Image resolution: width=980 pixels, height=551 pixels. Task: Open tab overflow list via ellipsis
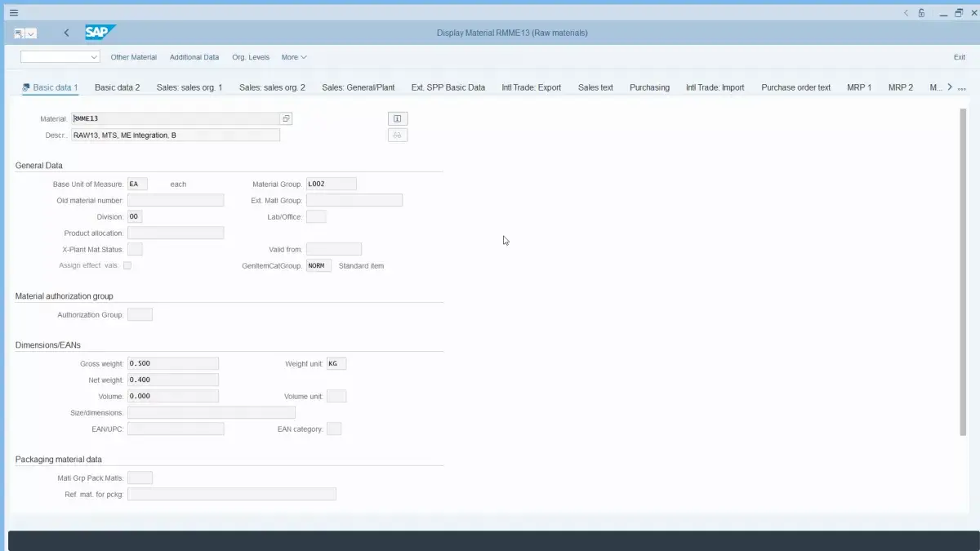(x=962, y=88)
